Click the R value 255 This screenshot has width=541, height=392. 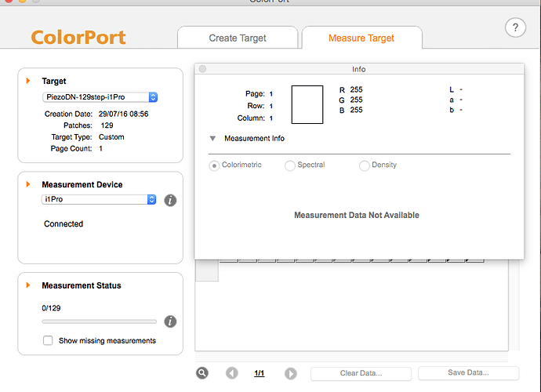(x=357, y=89)
